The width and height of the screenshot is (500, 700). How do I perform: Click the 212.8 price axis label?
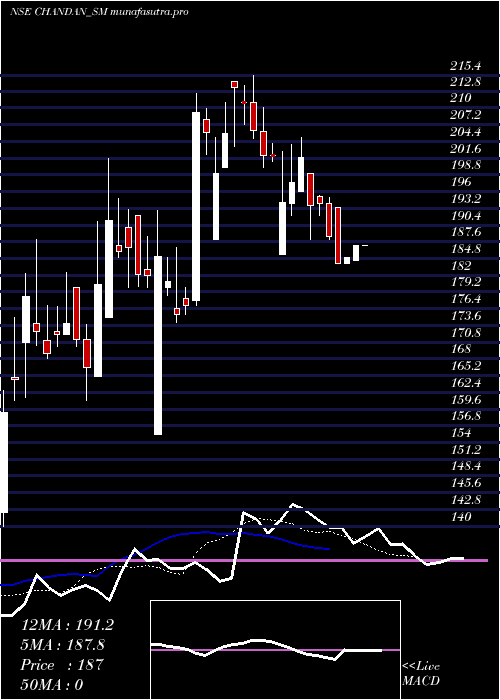pyautogui.click(x=466, y=82)
